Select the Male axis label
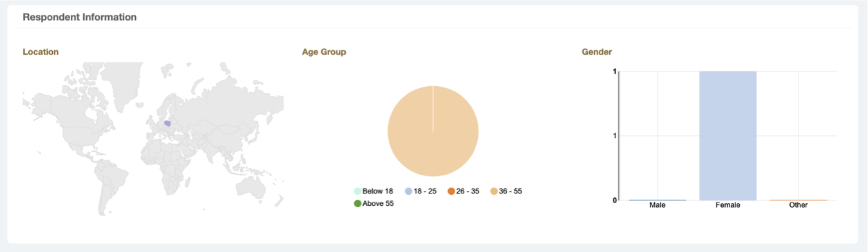Viewport: 868px width, 252px height. pyautogui.click(x=657, y=205)
